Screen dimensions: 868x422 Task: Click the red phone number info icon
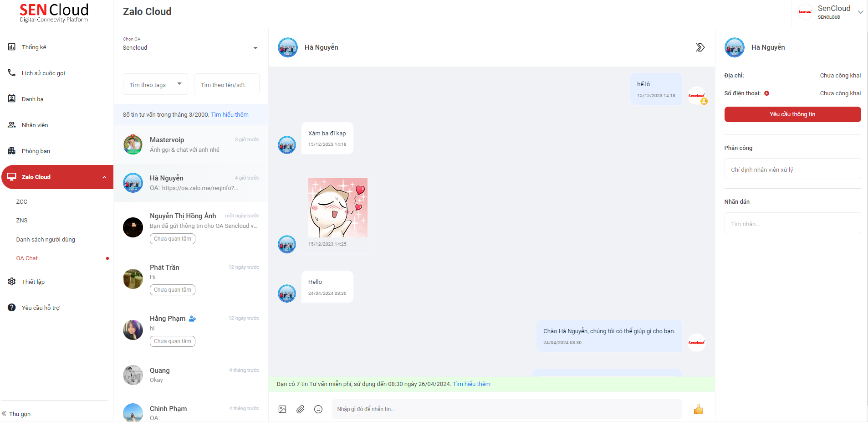pyautogui.click(x=766, y=93)
